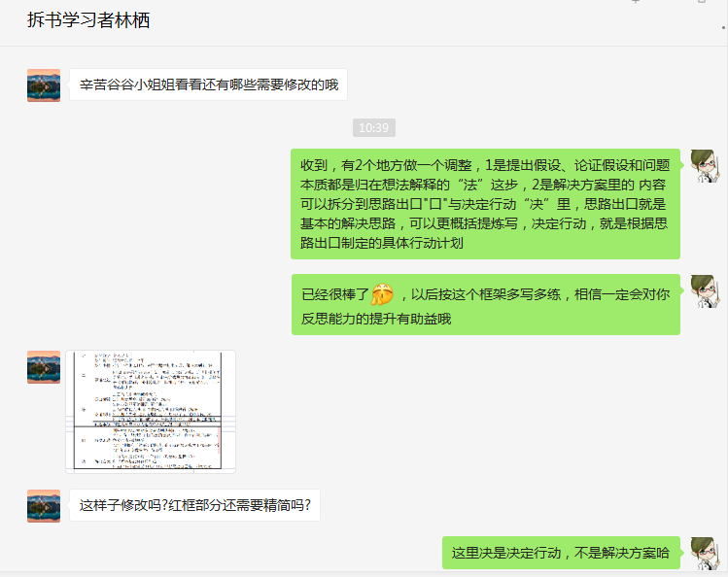Select the message 这样子修改吗?红框部分还需要精简吗?
This screenshot has height=577, width=728.
click(194, 505)
